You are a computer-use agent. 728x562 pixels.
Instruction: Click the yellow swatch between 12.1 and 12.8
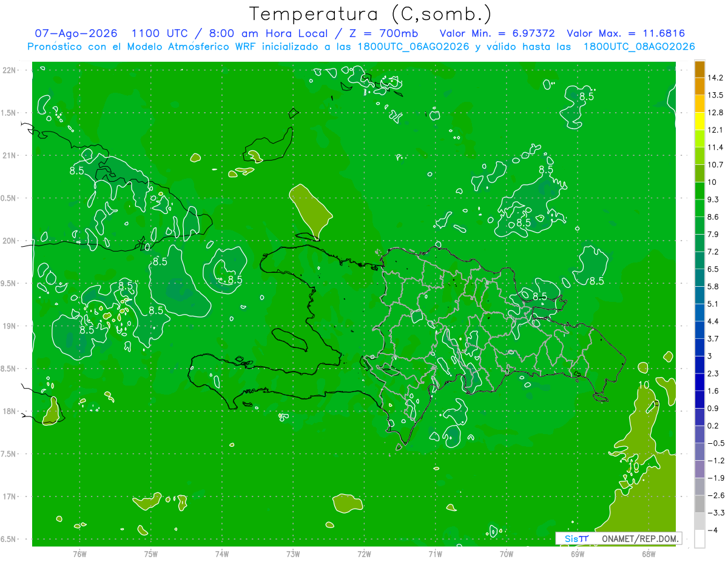pos(699,121)
